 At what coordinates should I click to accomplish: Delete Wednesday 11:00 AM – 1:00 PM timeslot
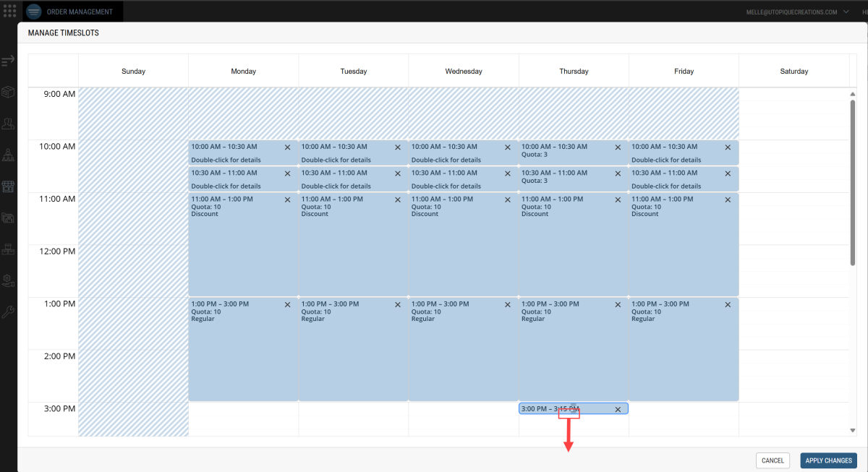tap(508, 200)
